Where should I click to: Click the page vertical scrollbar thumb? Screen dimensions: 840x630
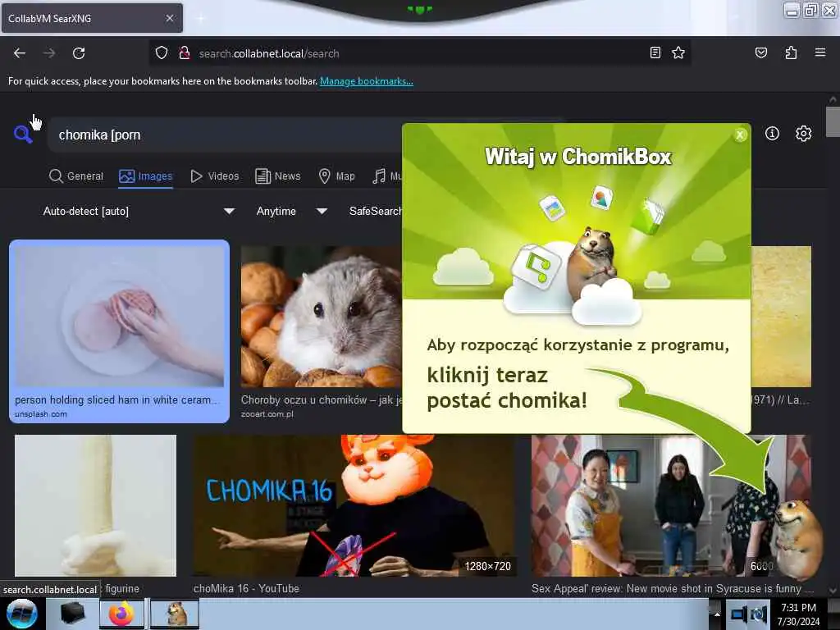tap(833, 121)
